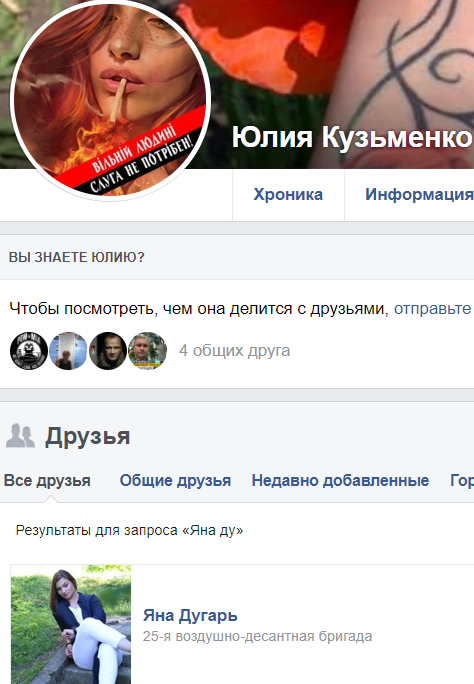
Task: Select the Все друзья filter
Action: [47, 481]
